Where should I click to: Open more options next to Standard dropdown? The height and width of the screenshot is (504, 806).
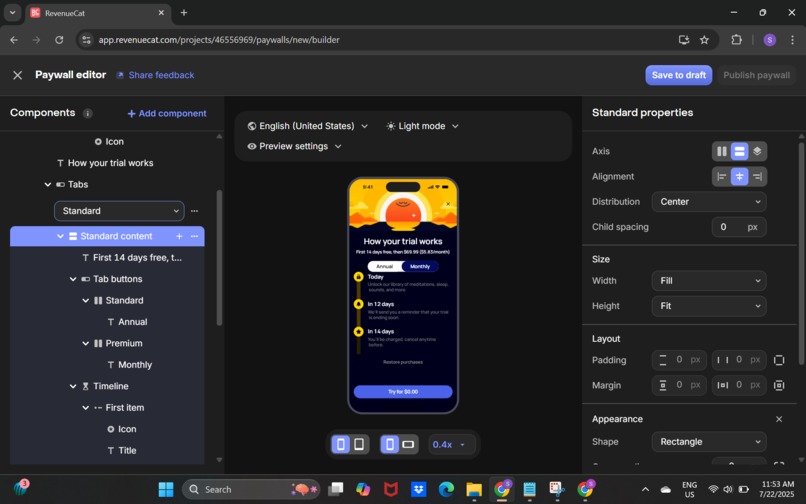point(194,211)
